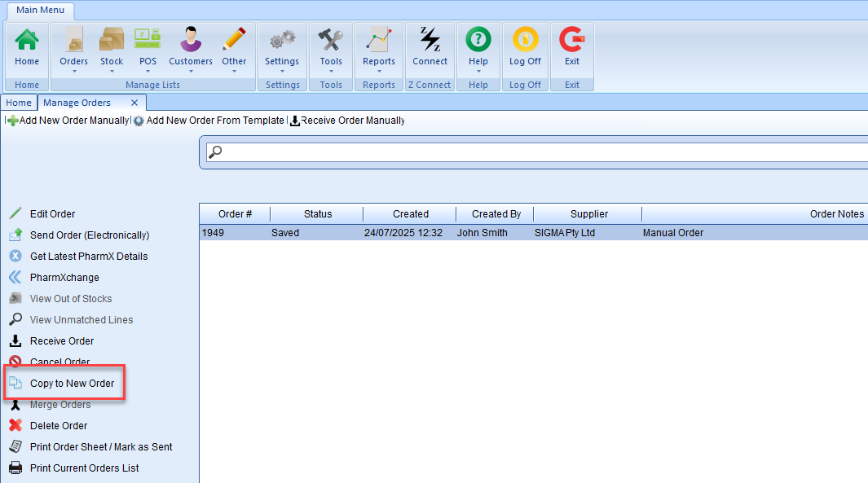The height and width of the screenshot is (483, 868).
Task: Select the Main Menu ribbon tab
Action: click(x=40, y=10)
